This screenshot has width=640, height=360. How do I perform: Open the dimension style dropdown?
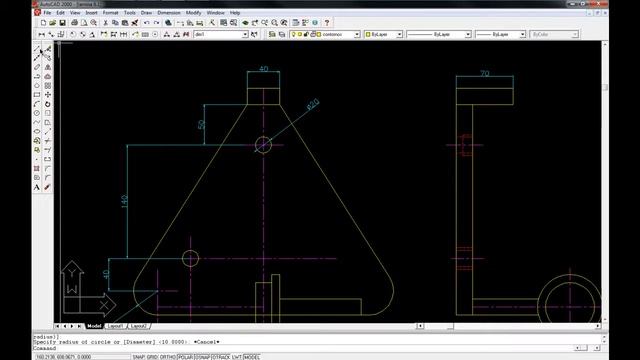click(245, 35)
